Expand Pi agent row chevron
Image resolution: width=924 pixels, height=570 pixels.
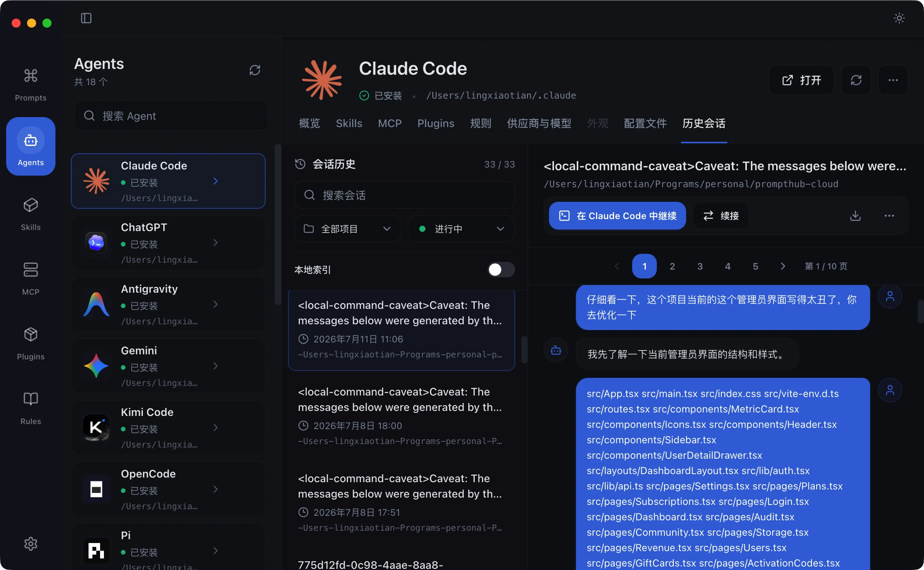(216, 551)
